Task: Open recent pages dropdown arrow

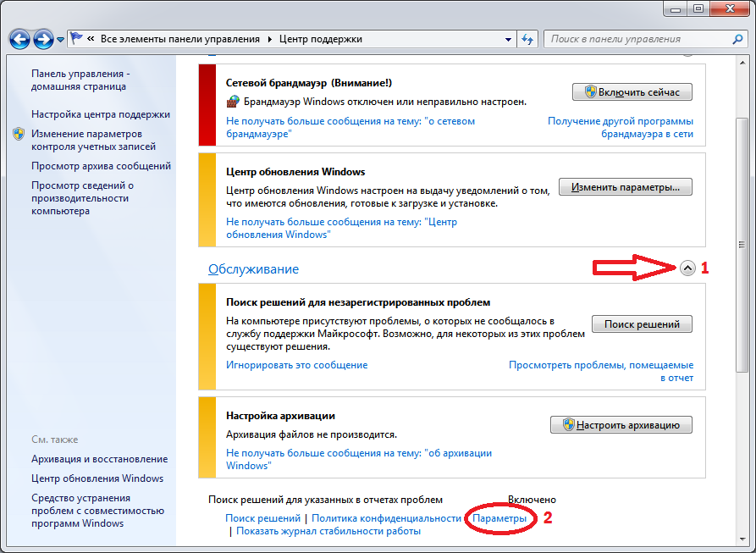Action: click(61, 40)
